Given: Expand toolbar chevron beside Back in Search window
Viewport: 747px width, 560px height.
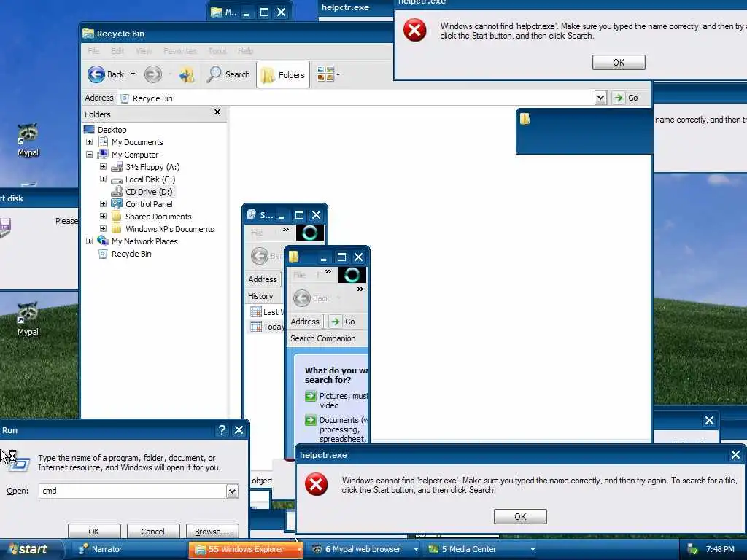Looking at the screenshot, I should [360, 289].
